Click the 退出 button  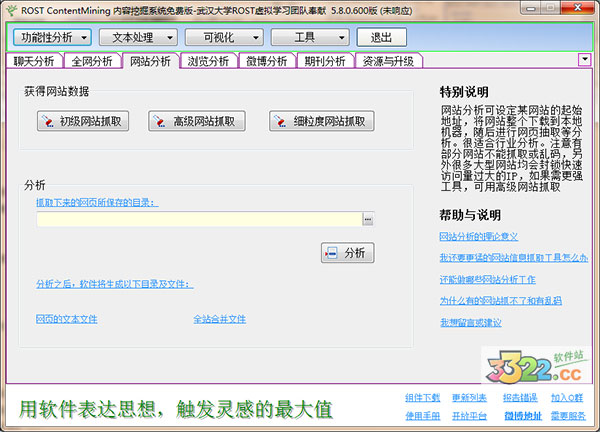point(382,37)
